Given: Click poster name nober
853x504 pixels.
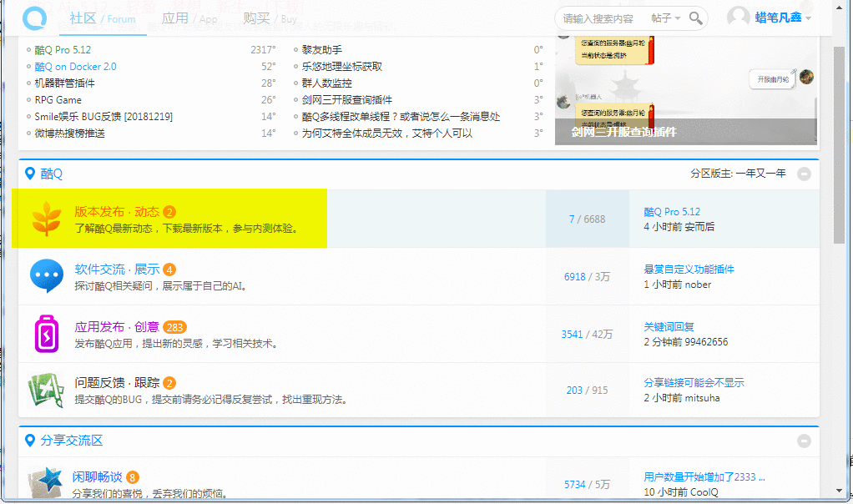Looking at the screenshot, I should (x=698, y=285).
